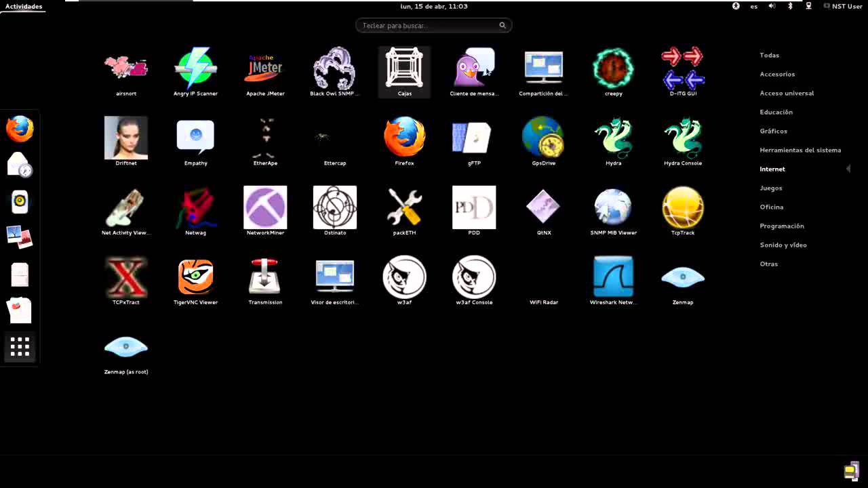Switch to the Juegos category
Viewport: 868px width, 488px height.
[771, 188]
